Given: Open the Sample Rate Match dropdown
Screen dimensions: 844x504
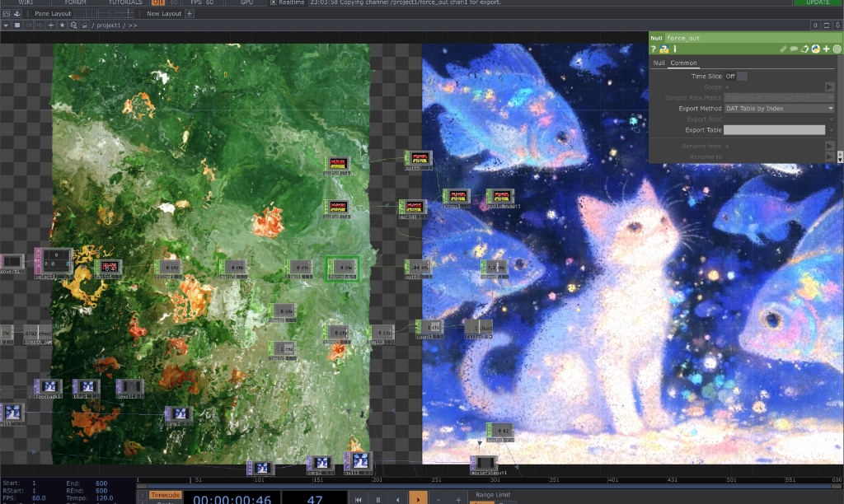Looking at the screenshot, I should click(x=779, y=97).
